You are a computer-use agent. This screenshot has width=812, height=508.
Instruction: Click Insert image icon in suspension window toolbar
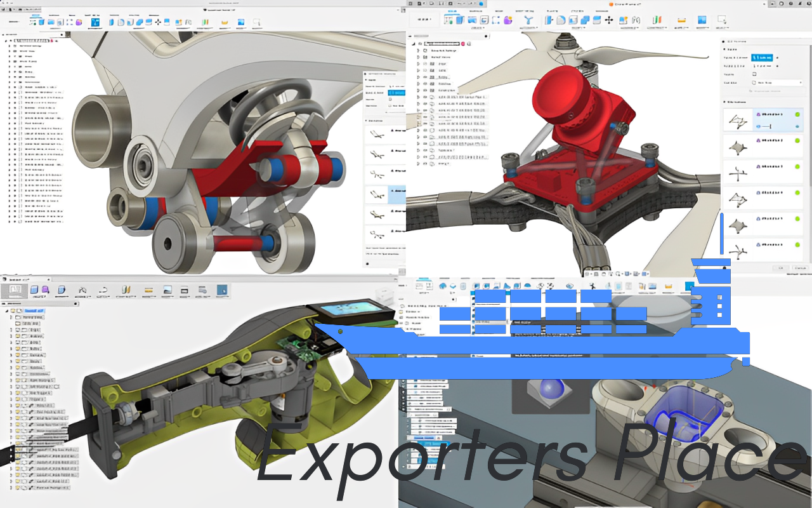click(241, 22)
